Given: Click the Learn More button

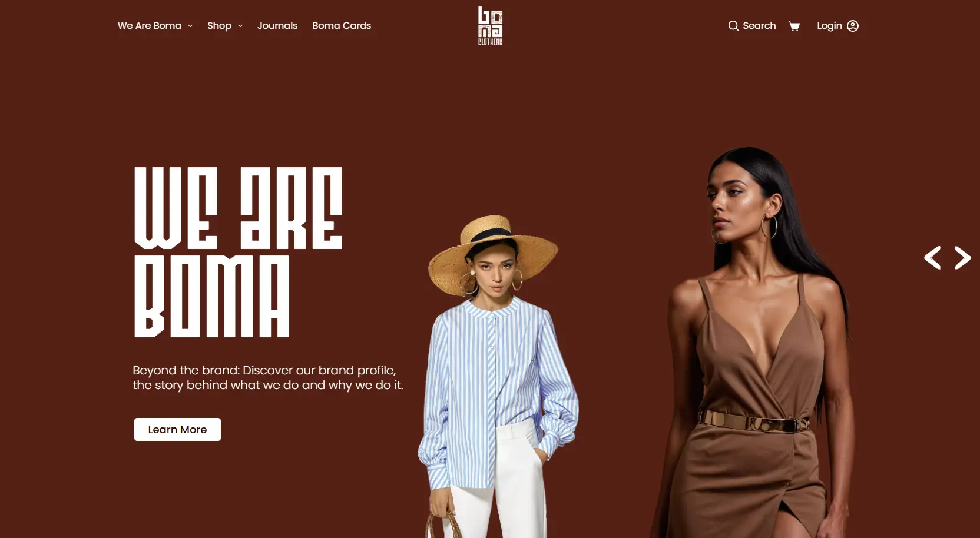Looking at the screenshot, I should [x=177, y=430].
